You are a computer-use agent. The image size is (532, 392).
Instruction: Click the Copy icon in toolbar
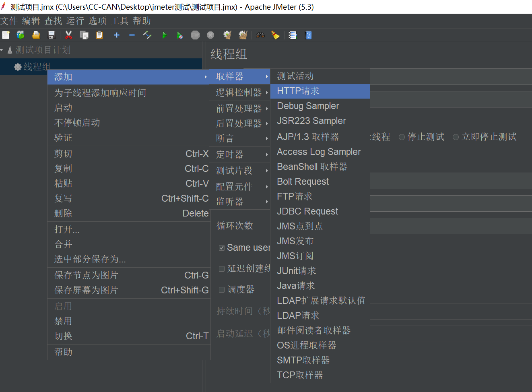84,35
